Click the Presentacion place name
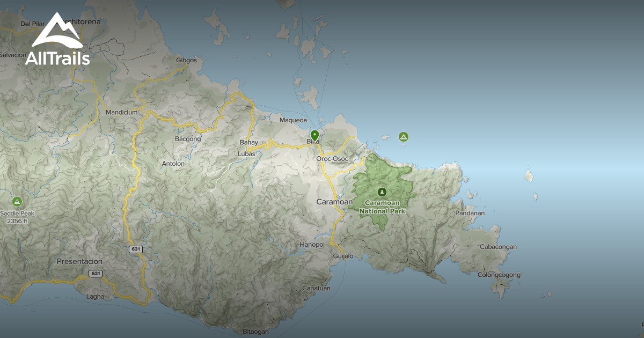 [x=79, y=261]
